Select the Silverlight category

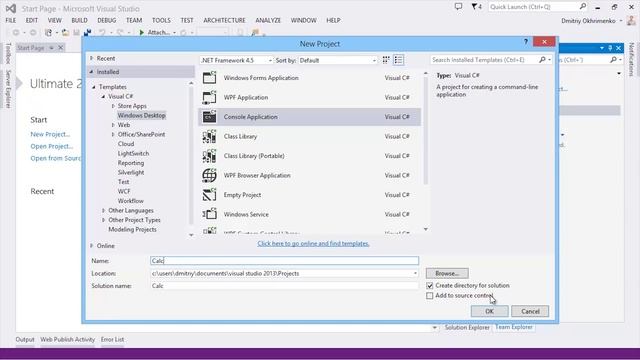(131, 173)
